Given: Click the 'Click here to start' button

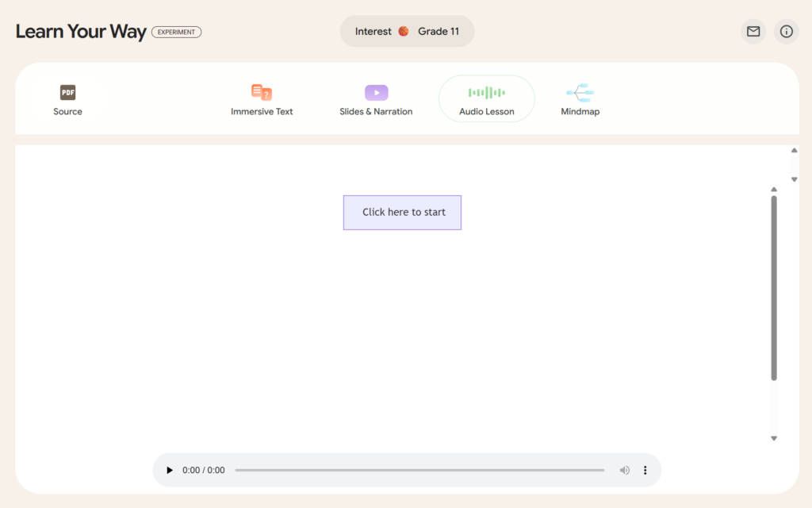Looking at the screenshot, I should point(402,213).
